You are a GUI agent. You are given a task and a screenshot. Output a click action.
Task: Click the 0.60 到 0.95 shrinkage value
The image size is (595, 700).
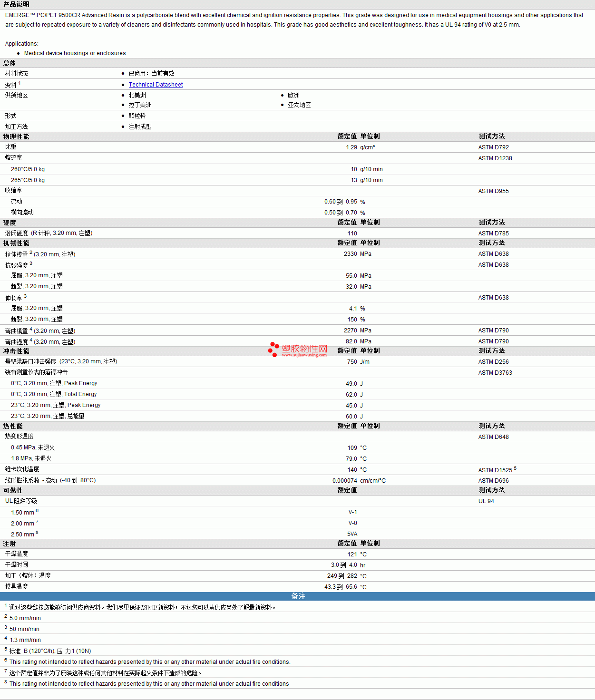point(341,202)
